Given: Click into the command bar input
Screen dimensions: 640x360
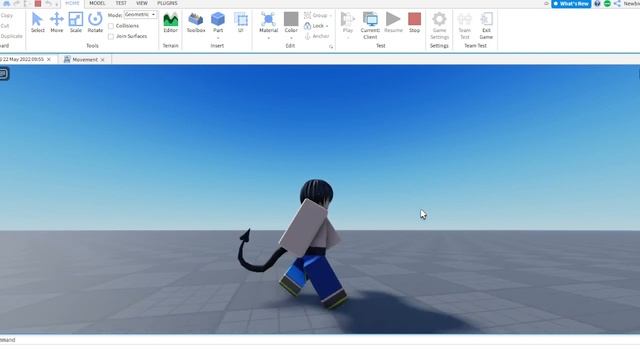Looking at the screenshot, I should pos(320,340).
